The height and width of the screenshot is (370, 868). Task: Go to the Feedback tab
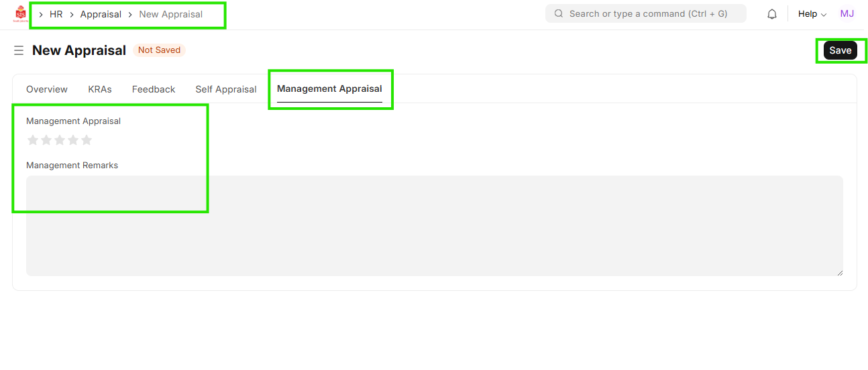tap(154, 89)
